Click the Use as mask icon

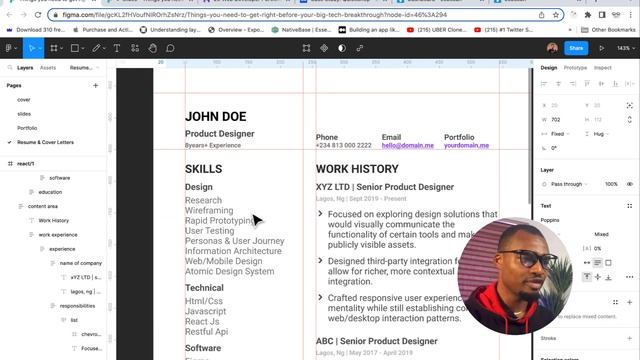pos(342,48)
